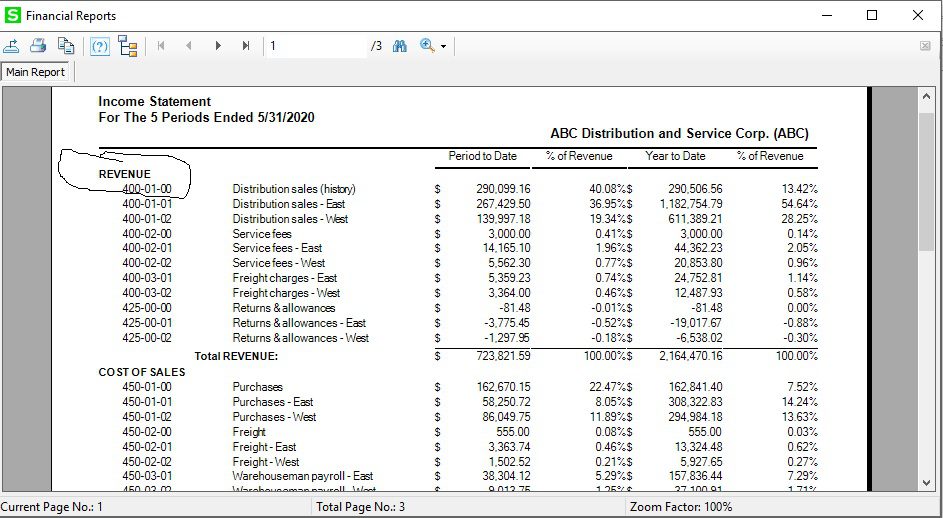Image resolution: width=943 pixels, height=518 pixels.
Task: Jump to last page arrow
Action: [x=246, y=46]
